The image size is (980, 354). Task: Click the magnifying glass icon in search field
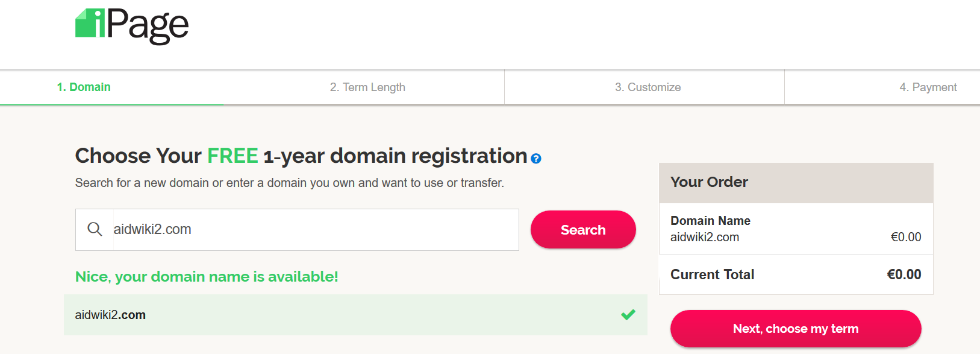point(95,229)
